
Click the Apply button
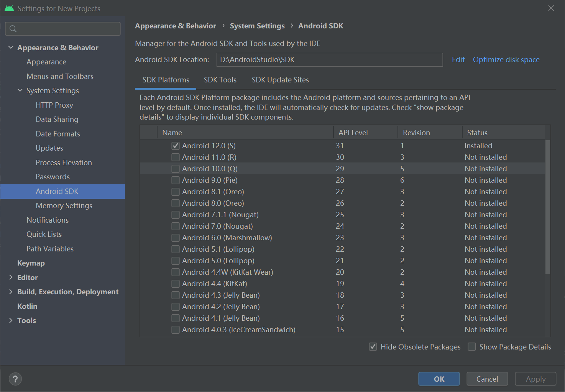click(535, 379)
